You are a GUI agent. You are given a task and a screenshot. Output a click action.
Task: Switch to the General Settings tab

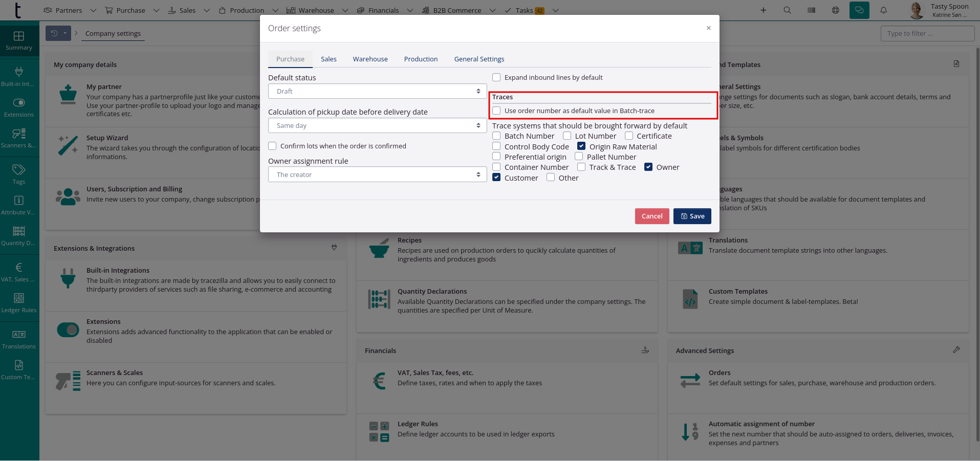coord(479,59)
